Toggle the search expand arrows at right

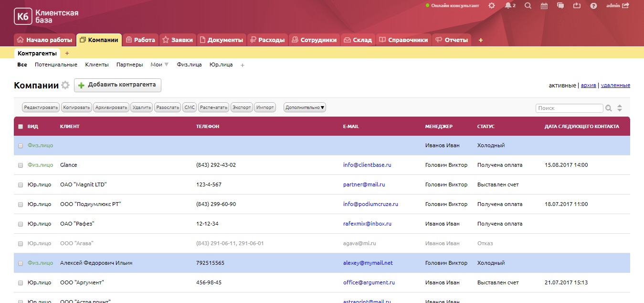pos(620,108)
